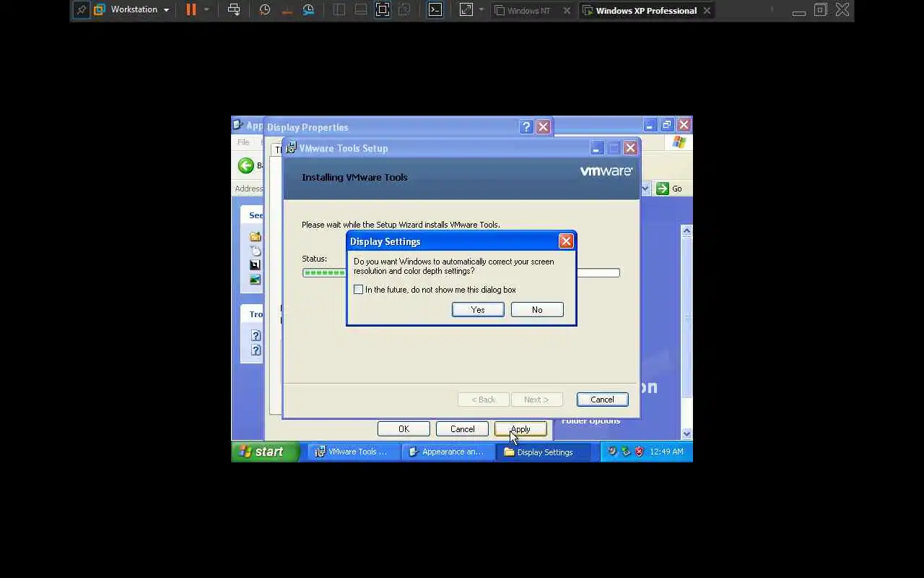924x578 pixels.
Task: Click the middle system tray icon
Action: coord(625,452)
